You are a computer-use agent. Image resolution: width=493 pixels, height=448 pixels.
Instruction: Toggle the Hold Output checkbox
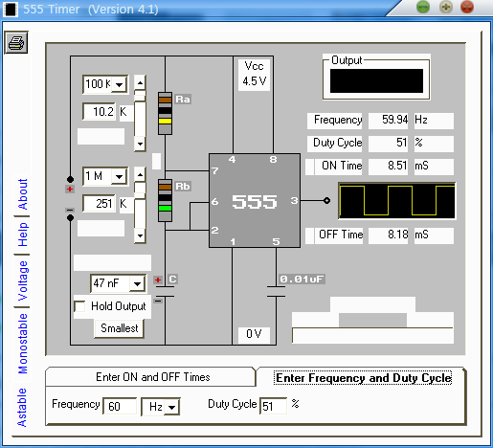[x=79, y=306]
